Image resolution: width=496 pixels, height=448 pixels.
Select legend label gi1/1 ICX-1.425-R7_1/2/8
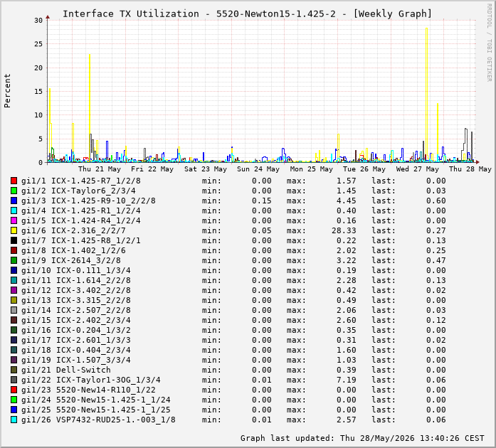pos(81,181)
